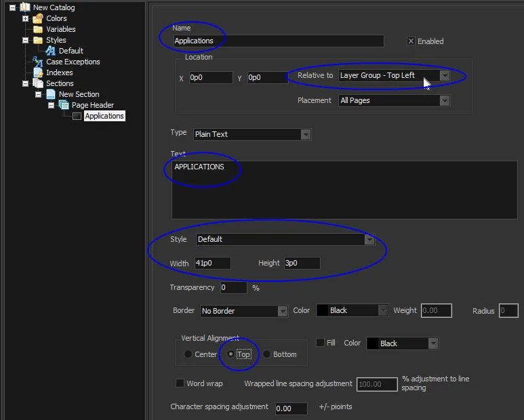Select the Applications item in tree
The height and width of the screenshot is (420, 524).
[104, 116]
